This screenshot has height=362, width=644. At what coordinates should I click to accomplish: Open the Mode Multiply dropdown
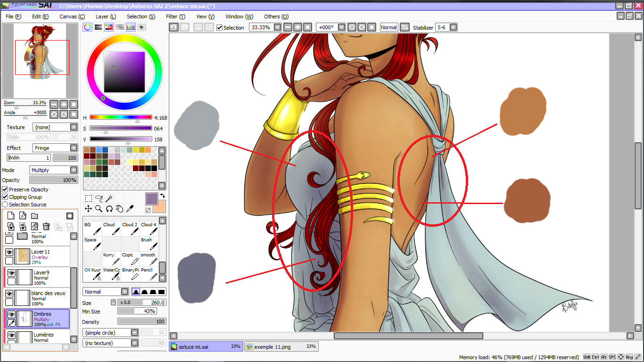[54, 170]
